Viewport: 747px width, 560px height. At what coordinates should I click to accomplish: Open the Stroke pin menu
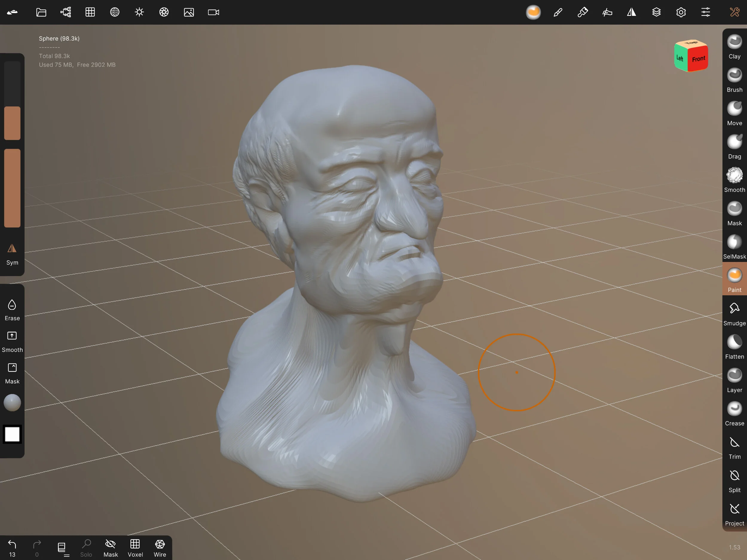[x=583, y=13]
